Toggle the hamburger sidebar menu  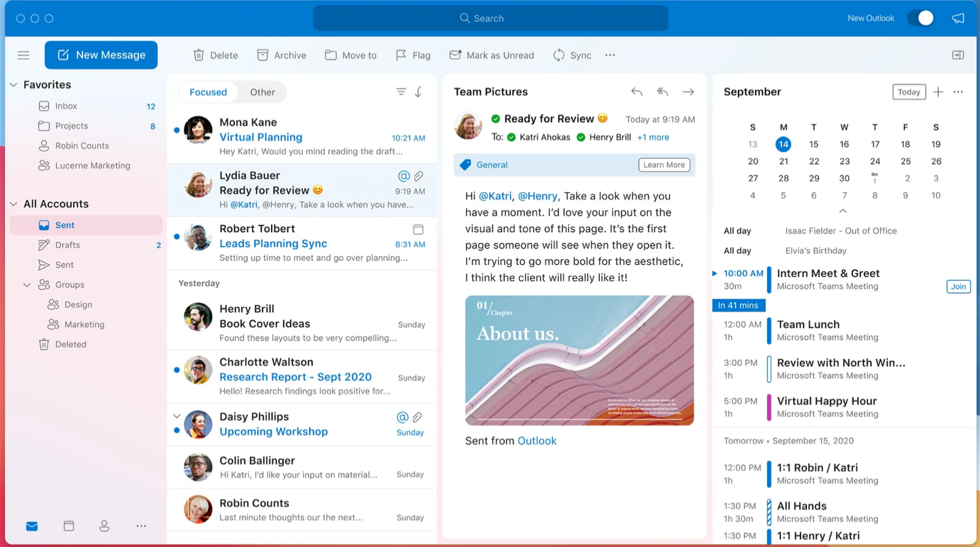coord(24,55)
